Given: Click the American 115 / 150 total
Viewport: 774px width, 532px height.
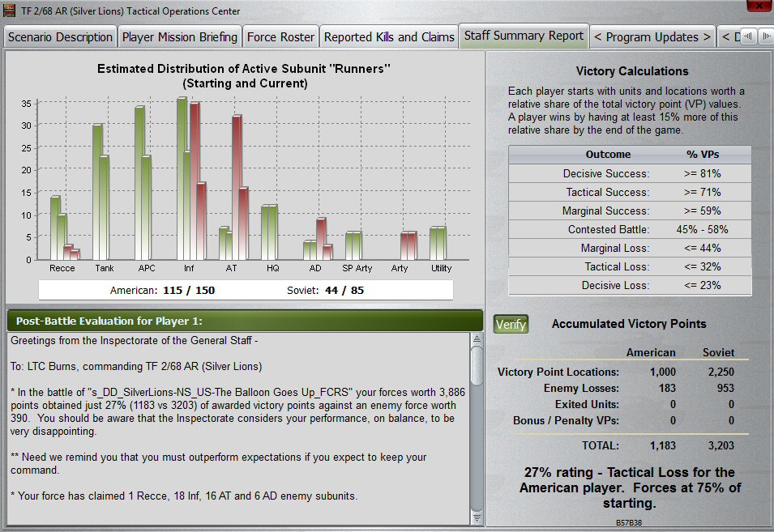Looking at the screenshot, I should click(162, 291).
